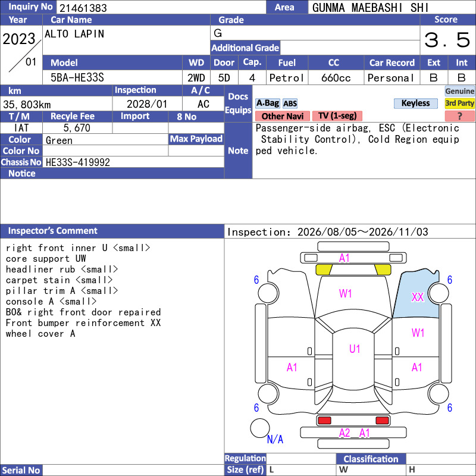Click the right red taillight on diagram

point(382,420)
